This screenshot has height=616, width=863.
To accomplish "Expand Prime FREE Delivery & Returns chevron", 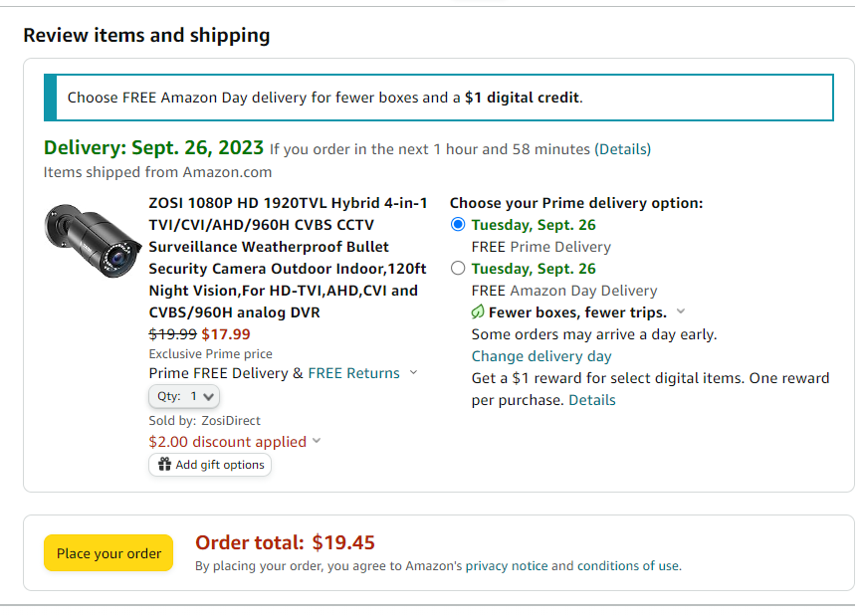I will [414, 372].
